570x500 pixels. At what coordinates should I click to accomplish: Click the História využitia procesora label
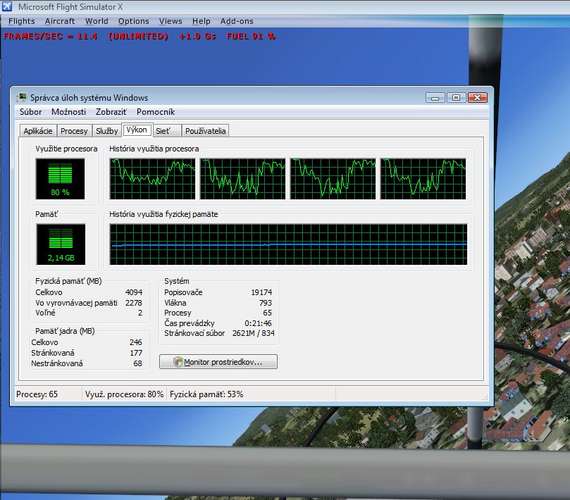[154, 149]
